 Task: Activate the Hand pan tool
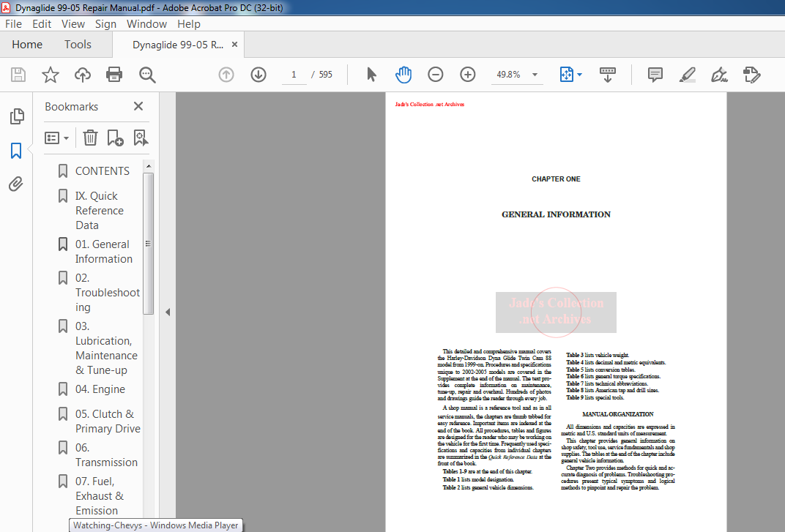pos(403,75)
